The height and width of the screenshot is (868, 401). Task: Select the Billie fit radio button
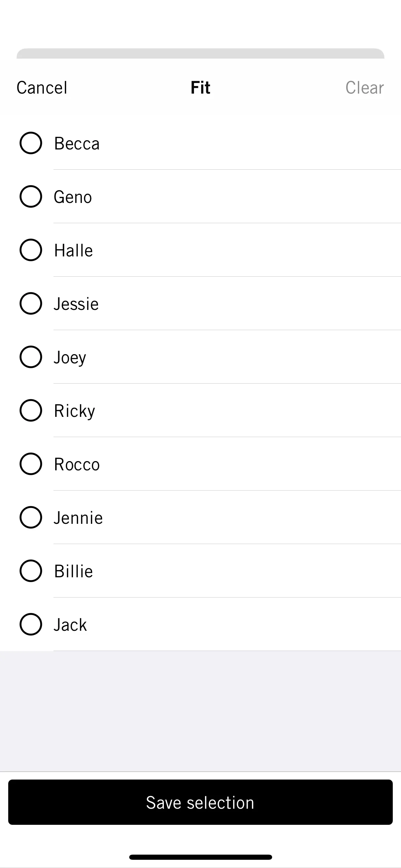[31, 571]
